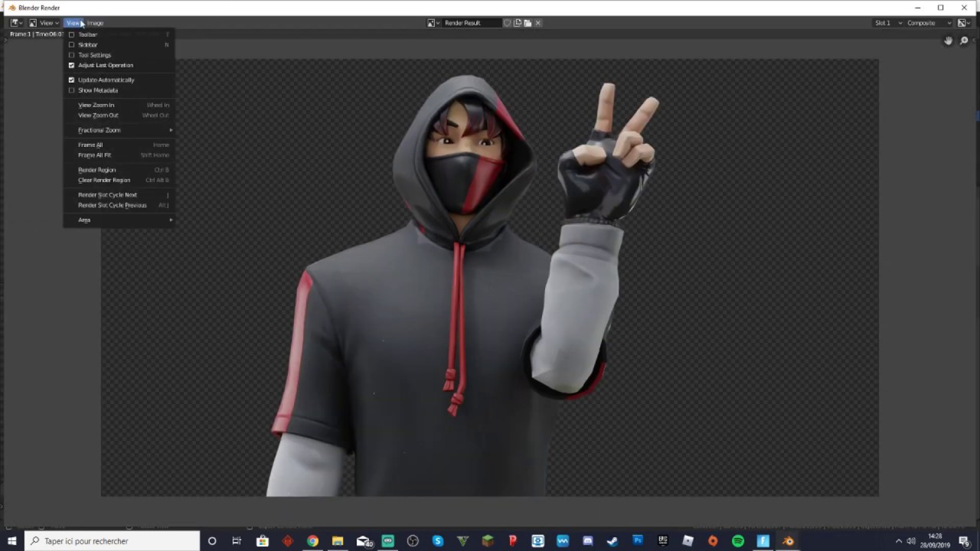Unlink the Render Result image
This screenshot has width=980, height=551.
point(538,23)
